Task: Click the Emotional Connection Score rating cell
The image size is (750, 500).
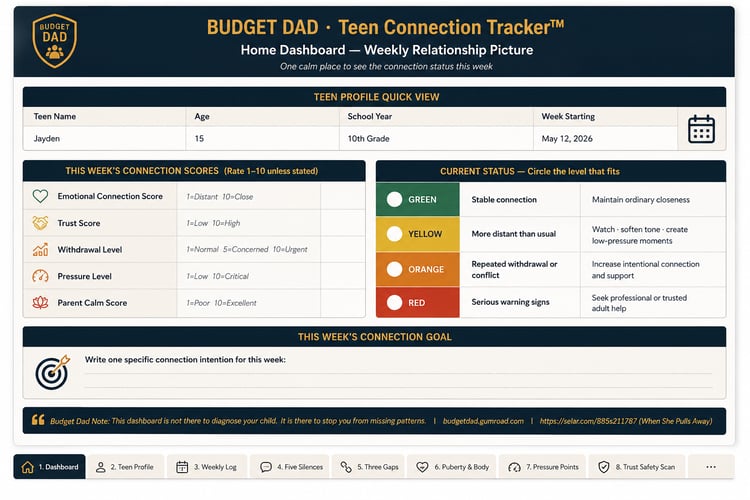Action: [x=342, y=196]
